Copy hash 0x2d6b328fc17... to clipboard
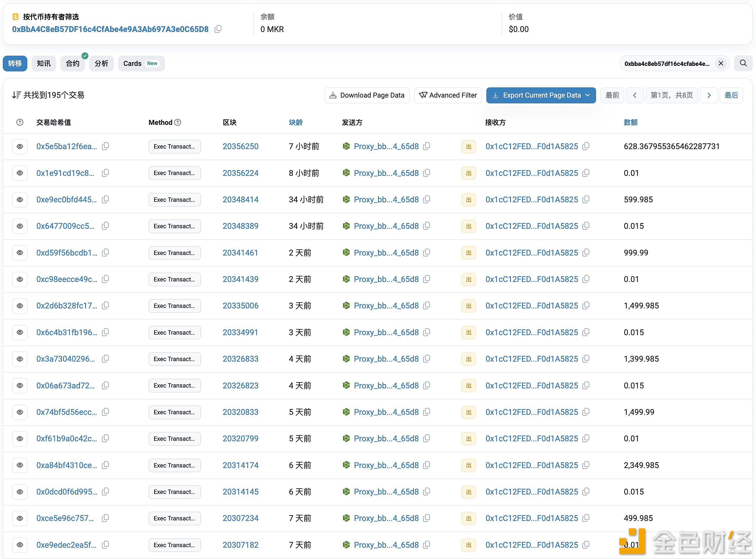This screenshot has width=756, height=559. click(106, 306)
